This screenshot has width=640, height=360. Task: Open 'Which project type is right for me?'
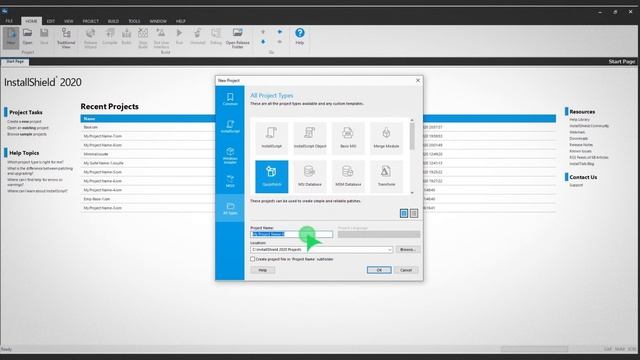click(35, 162)
